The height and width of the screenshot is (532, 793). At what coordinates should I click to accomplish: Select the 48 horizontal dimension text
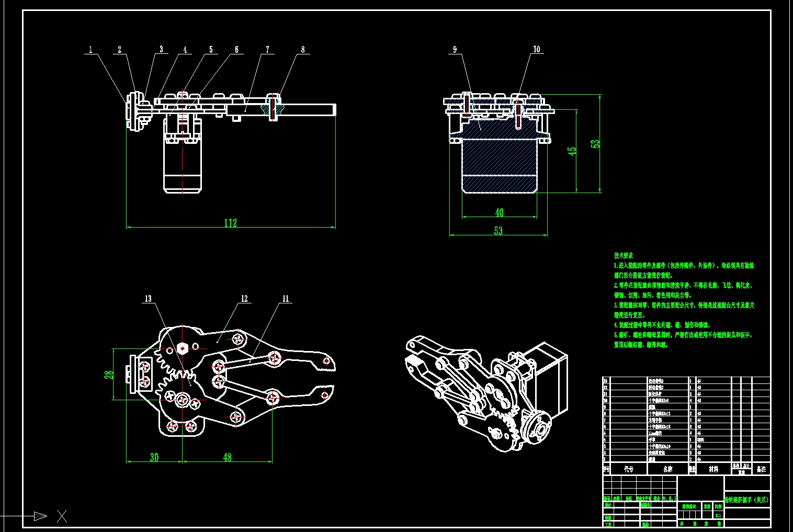(227, 457)
